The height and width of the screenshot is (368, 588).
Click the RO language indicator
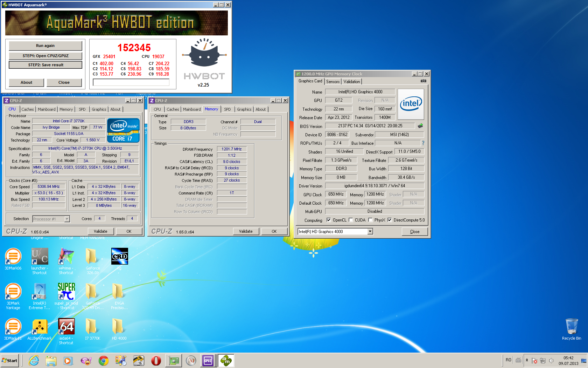point(509,360)
